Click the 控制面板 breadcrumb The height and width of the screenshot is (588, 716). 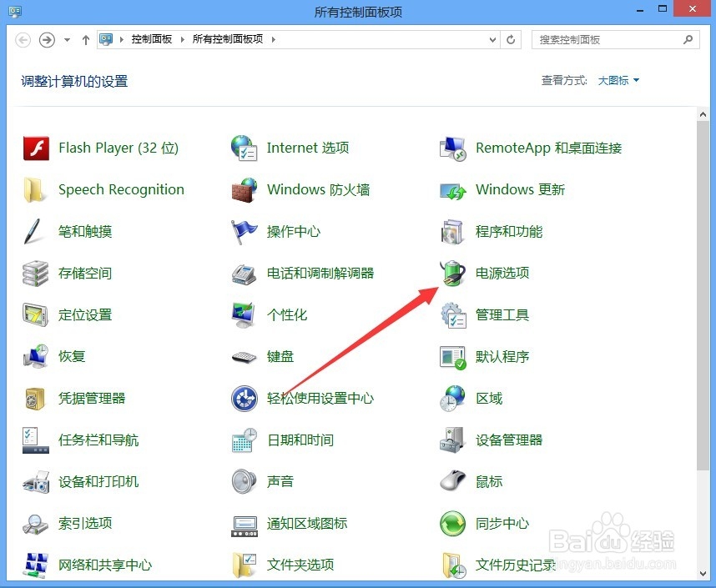tap(152, 39)
